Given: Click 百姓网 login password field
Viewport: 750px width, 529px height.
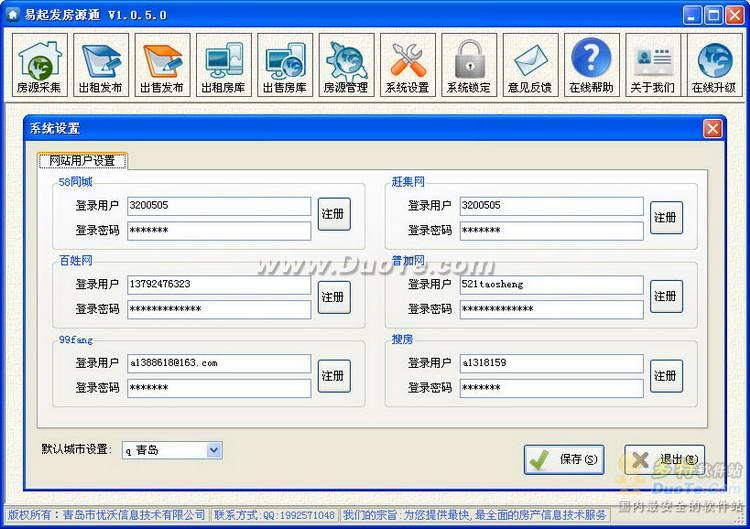Looking at the screenshot, I should pyautogui.click(x=219, y=309).
